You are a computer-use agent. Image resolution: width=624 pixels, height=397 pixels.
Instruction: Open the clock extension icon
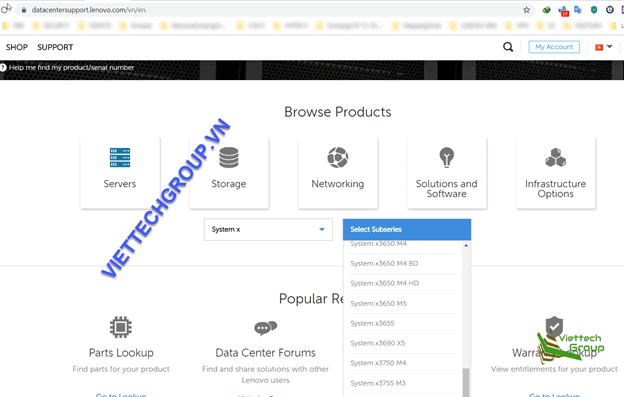tap(610, 10)
